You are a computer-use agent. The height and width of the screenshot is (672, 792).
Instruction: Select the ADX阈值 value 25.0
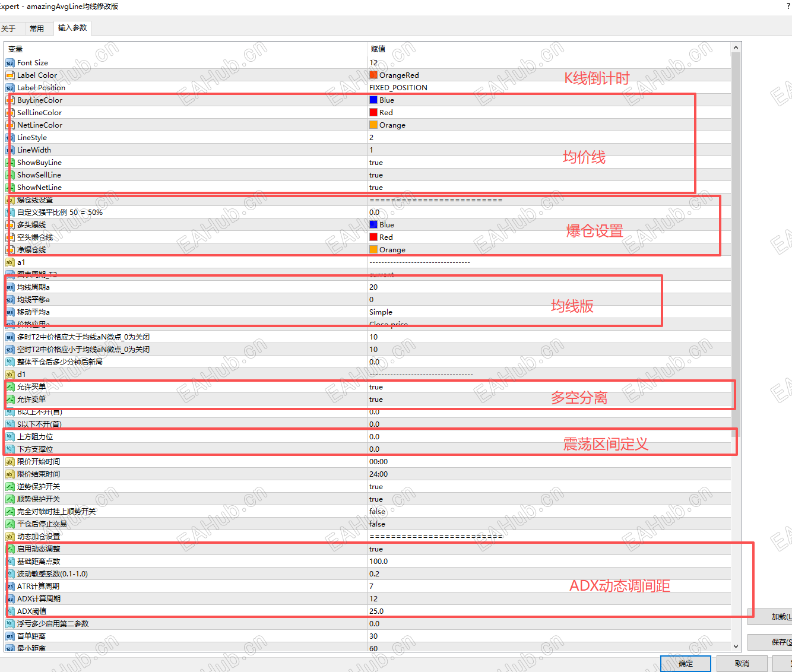[376, 611]
